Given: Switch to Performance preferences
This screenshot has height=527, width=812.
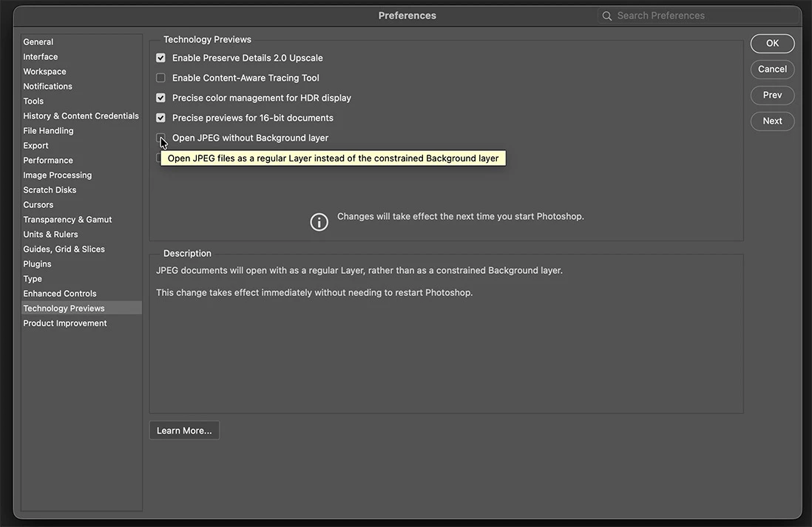Looking at the screenshot, I should point(81,161).
